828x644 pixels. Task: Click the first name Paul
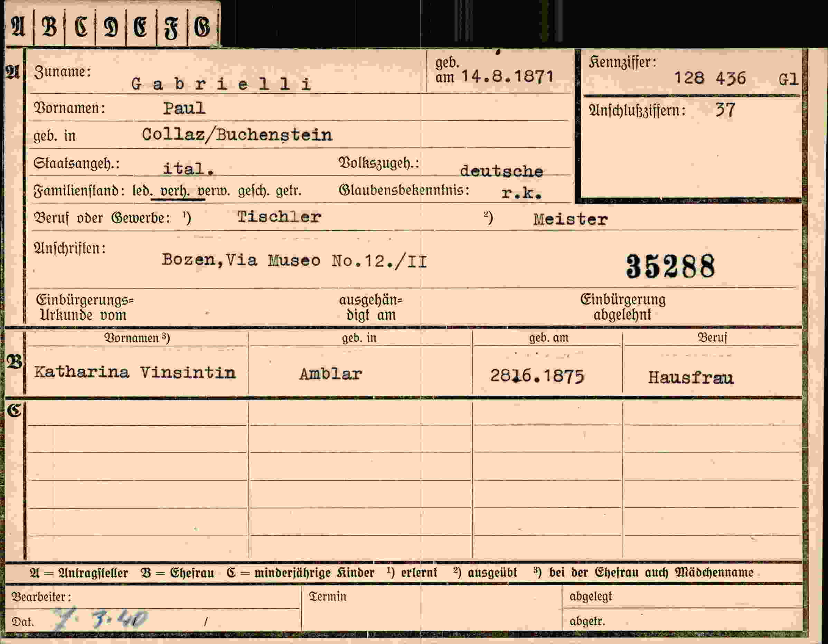[x=184, y=109]
